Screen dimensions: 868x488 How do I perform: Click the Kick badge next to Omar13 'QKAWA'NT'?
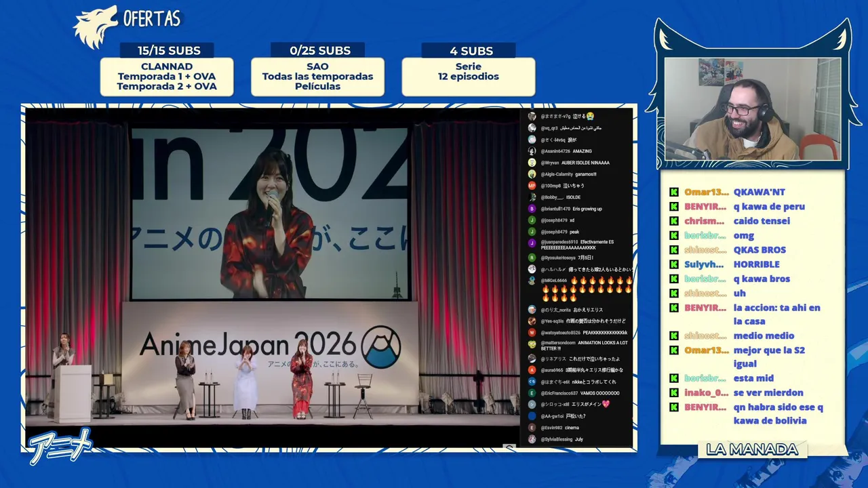point(673,192)
